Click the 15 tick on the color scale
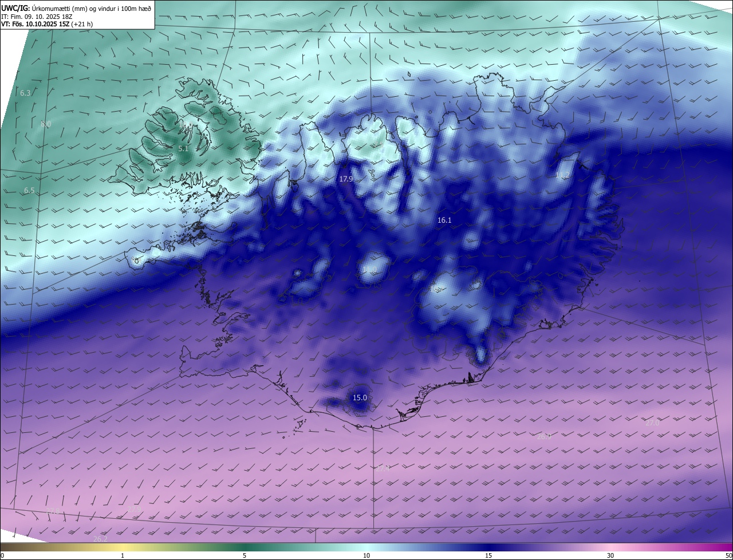Screen dimensions: 733x560 click(488, 555)
